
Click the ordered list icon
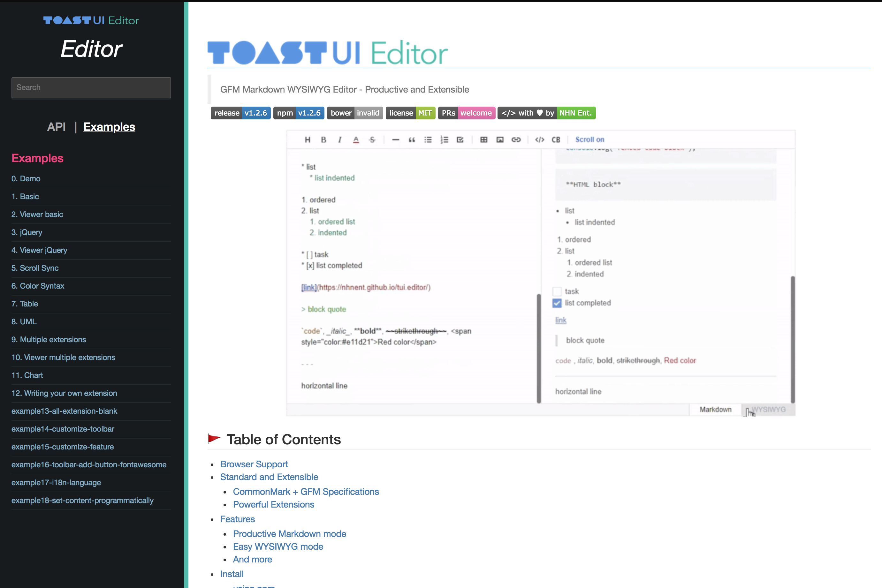click(444, 139)
